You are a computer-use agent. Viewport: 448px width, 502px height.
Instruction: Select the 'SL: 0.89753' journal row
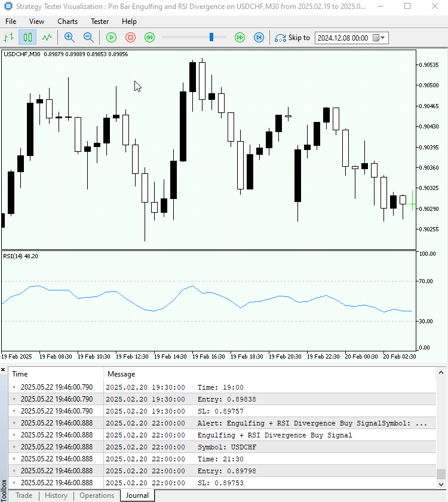(x=222, y=483)
